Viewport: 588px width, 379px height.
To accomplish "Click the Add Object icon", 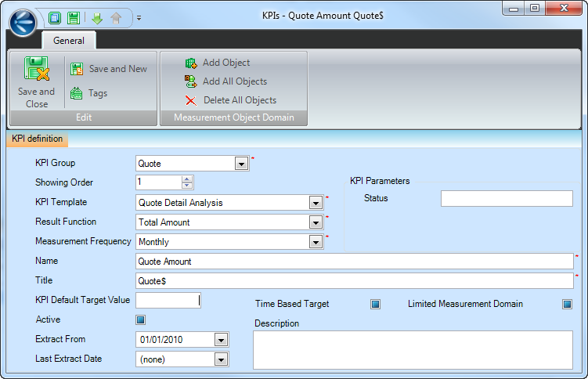I will click(191, 63).
